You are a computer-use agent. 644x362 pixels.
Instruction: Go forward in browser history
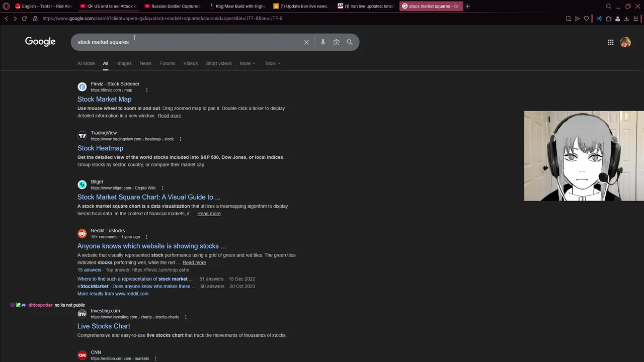tap(15, 19)
